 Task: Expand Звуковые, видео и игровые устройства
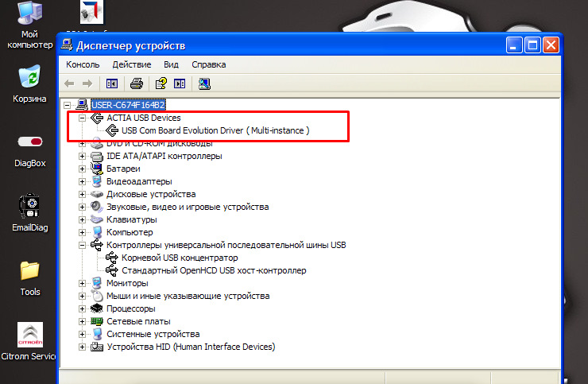[82, 208]
